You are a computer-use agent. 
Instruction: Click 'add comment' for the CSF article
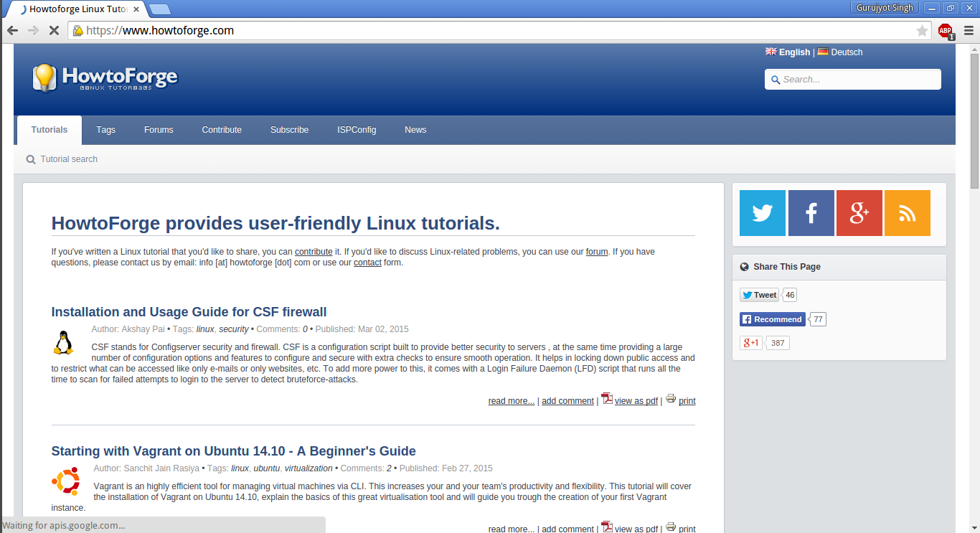click(567, 401)
